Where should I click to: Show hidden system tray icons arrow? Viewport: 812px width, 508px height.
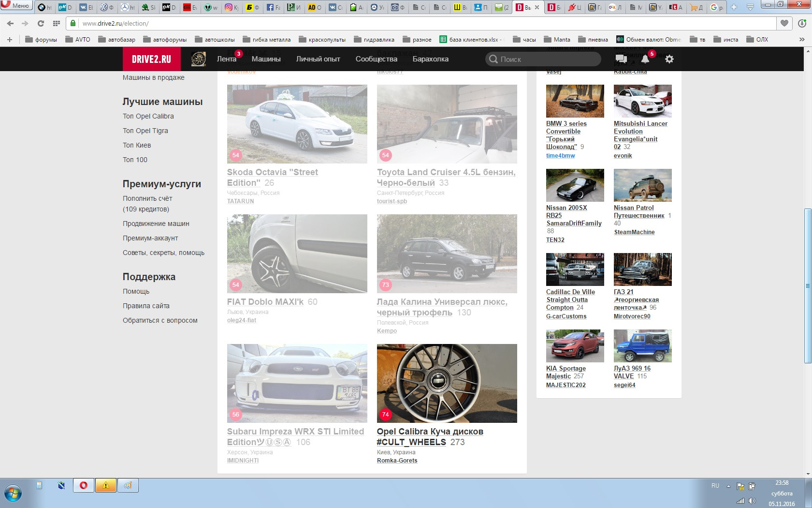point(728,486)
